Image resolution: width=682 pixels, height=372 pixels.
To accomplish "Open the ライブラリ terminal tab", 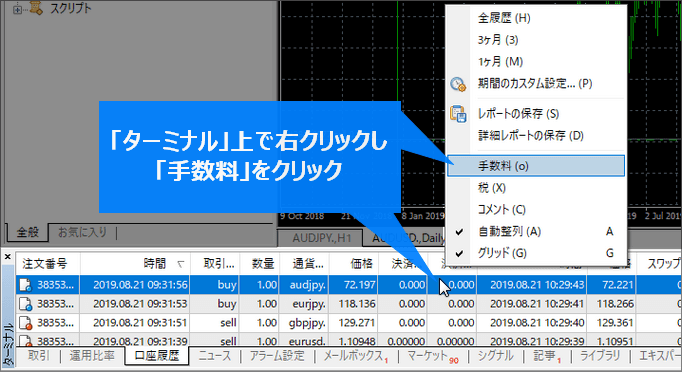I will [x=600, y=355].
